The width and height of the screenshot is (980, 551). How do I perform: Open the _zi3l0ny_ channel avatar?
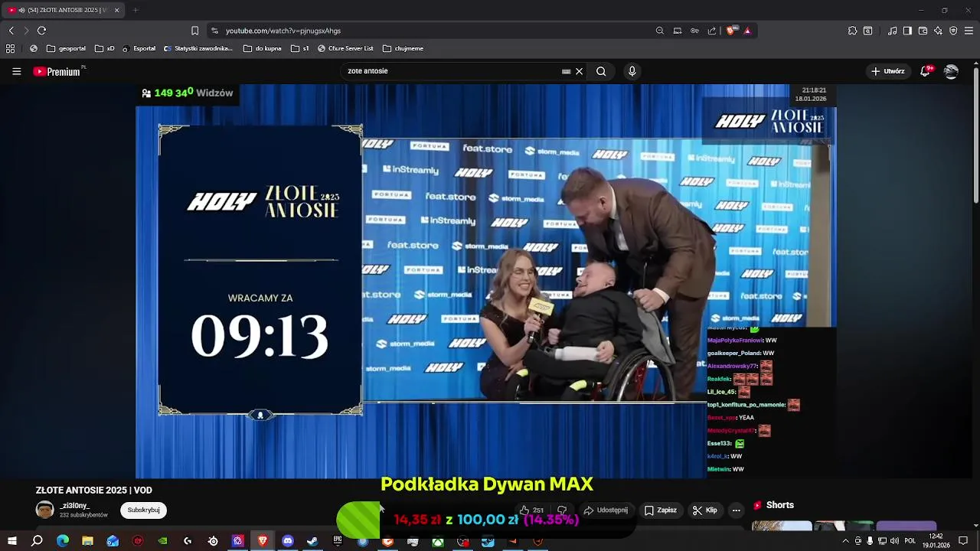45,510
